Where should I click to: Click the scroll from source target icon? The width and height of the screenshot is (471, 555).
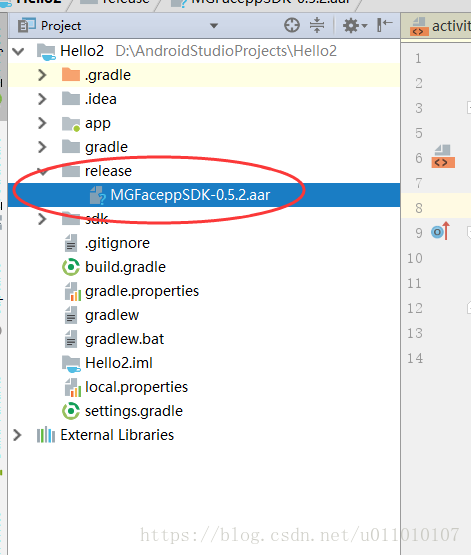coord(292,25)
